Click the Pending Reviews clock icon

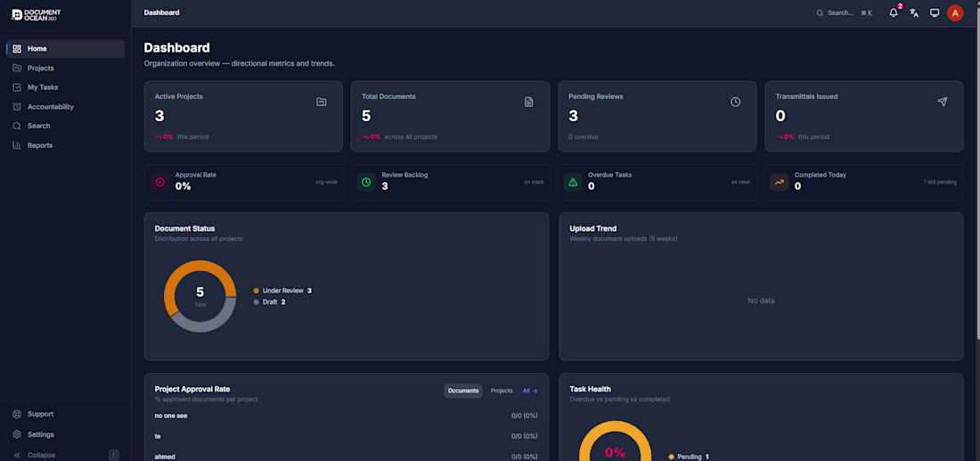[736, 102]
